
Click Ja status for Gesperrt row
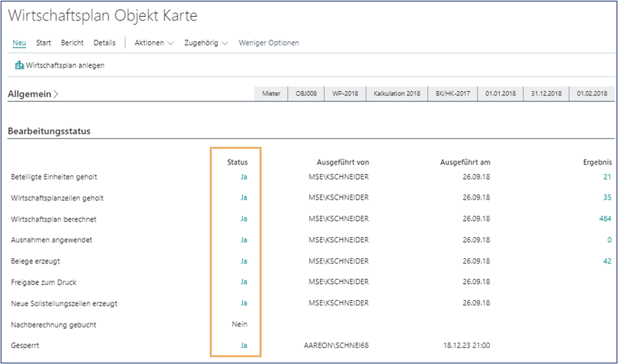244,345
